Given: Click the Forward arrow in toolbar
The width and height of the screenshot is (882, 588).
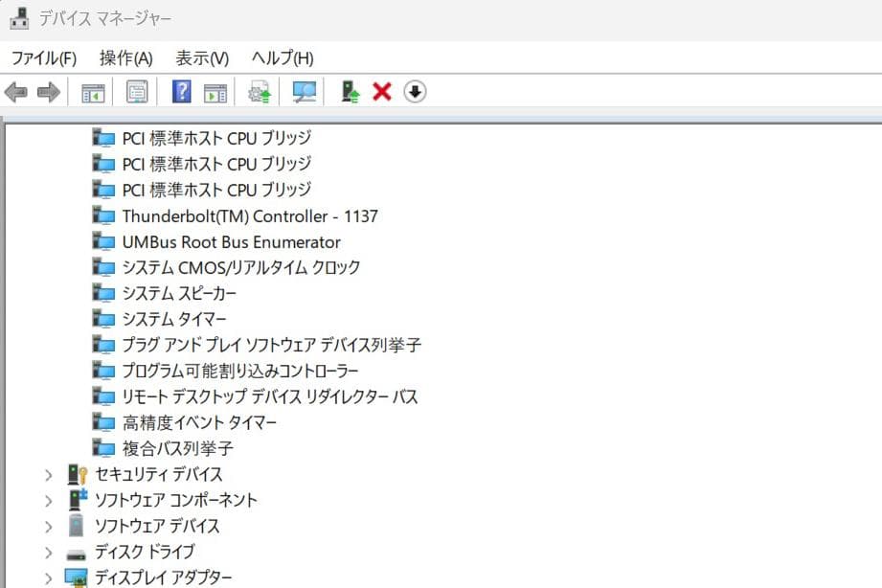Looking at the screenshot, I should pyautogui.click(x=48, y=92).
